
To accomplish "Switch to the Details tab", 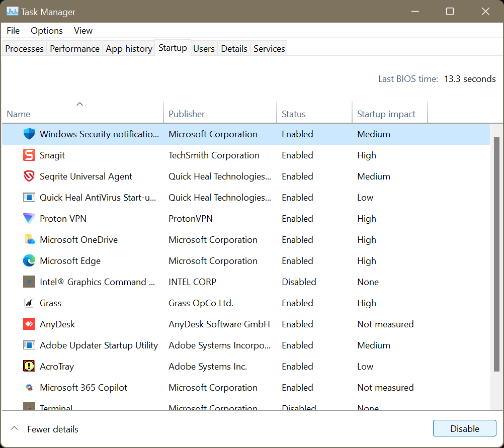I will pyautogui.click(x=234, y=49).
